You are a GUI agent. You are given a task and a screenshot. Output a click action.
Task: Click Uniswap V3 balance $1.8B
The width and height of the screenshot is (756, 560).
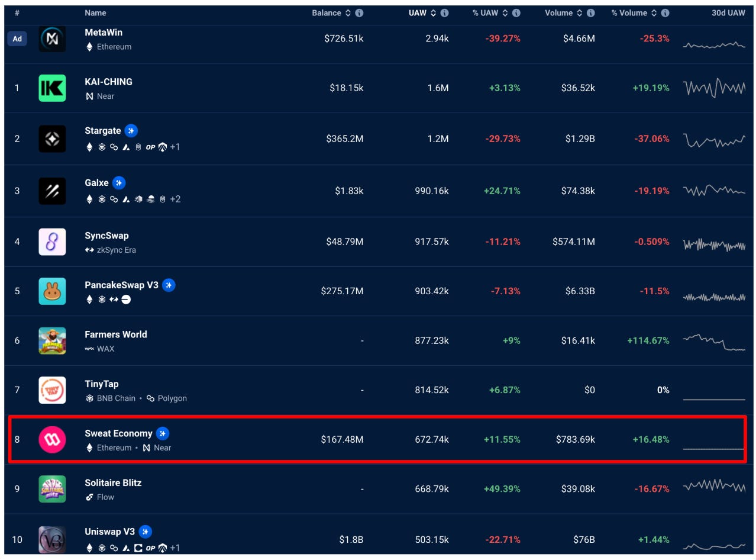(351, 539)
